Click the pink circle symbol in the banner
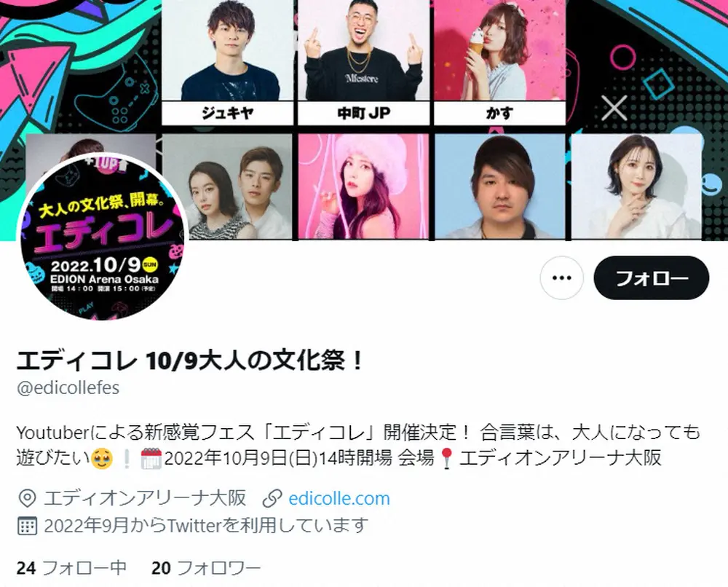This screenshot has height=587, width=728. point(622,59)
